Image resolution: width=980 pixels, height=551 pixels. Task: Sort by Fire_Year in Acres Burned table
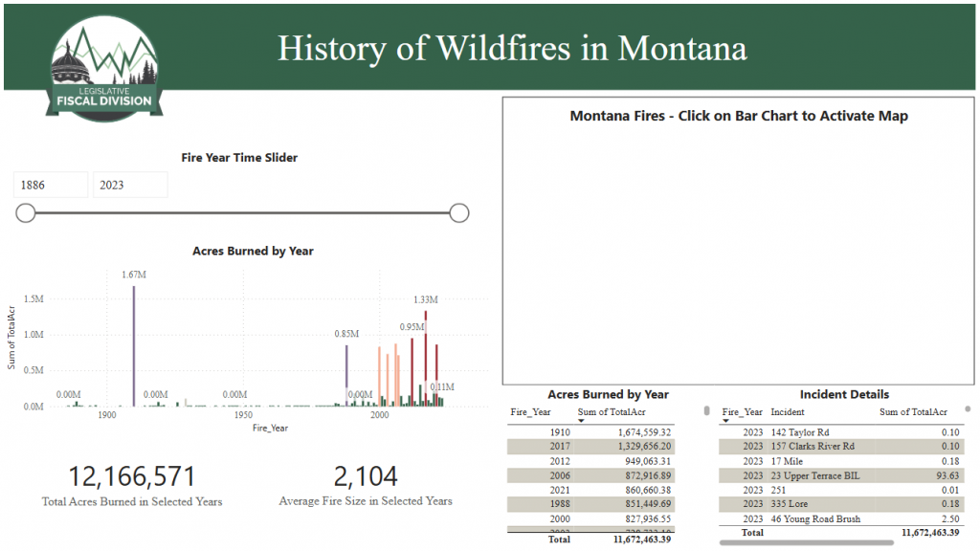pyautogui.click(x=531, y=411)
